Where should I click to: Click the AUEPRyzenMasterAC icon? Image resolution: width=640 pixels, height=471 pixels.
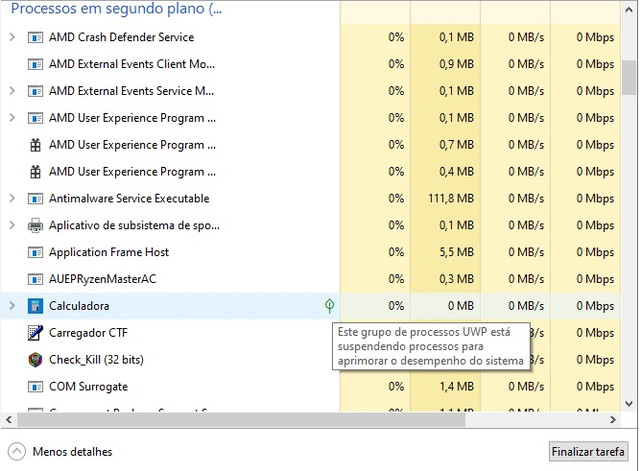[35, 280]
